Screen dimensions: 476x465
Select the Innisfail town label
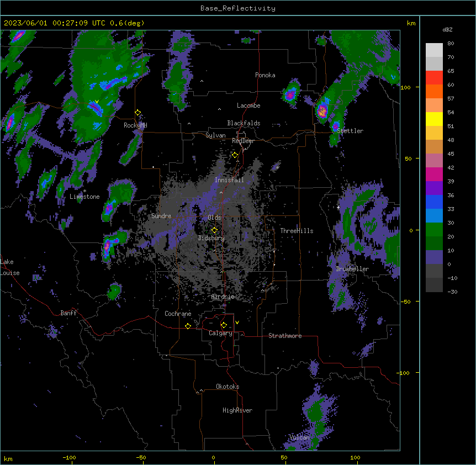(229, 180)
